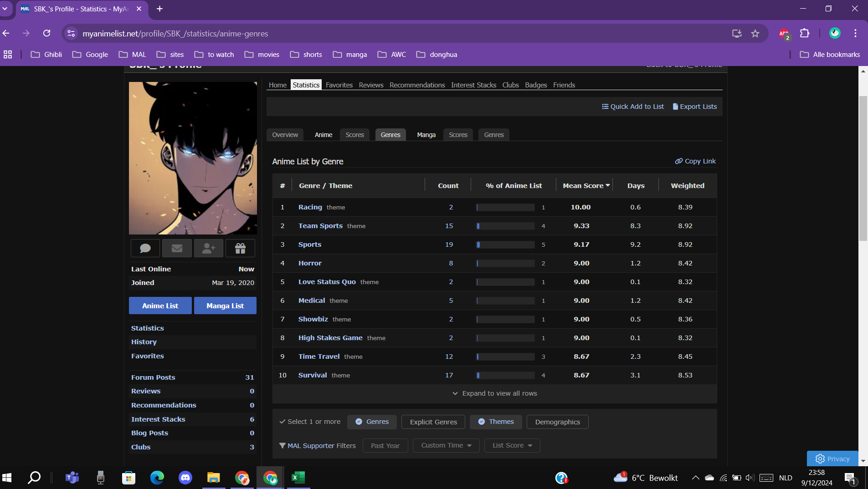
Task: Click the Quick Add to List icon
Action: point(605,107)
